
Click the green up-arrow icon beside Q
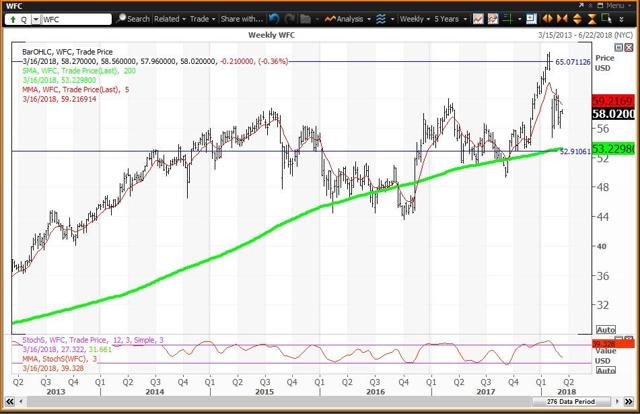pyautogui.click(x=13, y=19)
